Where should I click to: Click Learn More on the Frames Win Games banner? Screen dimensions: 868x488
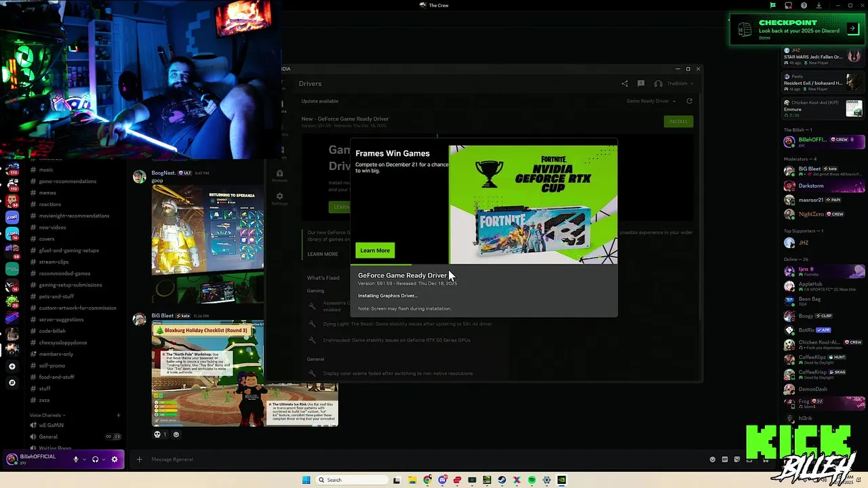coord(375,250)
